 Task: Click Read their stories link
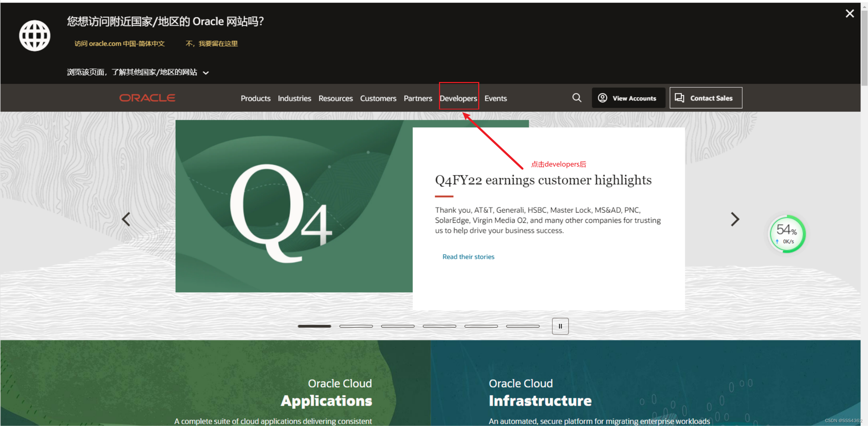point(467,256)
